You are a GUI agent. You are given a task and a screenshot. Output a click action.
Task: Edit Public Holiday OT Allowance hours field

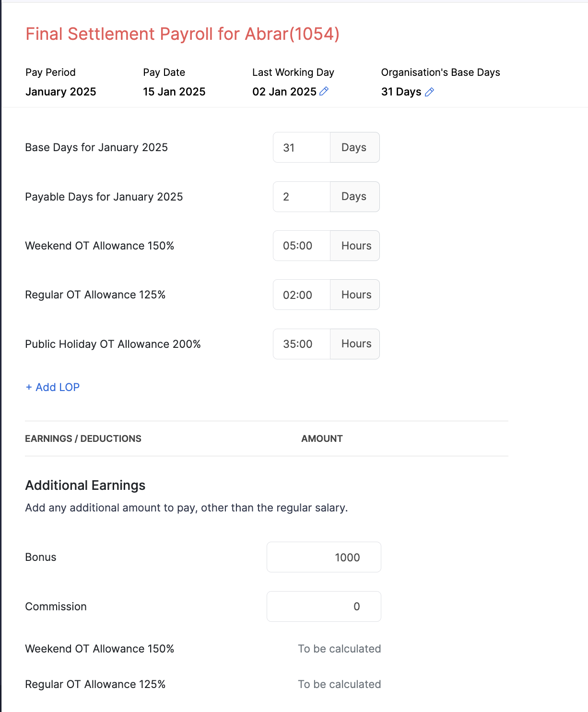pos(302,344)
